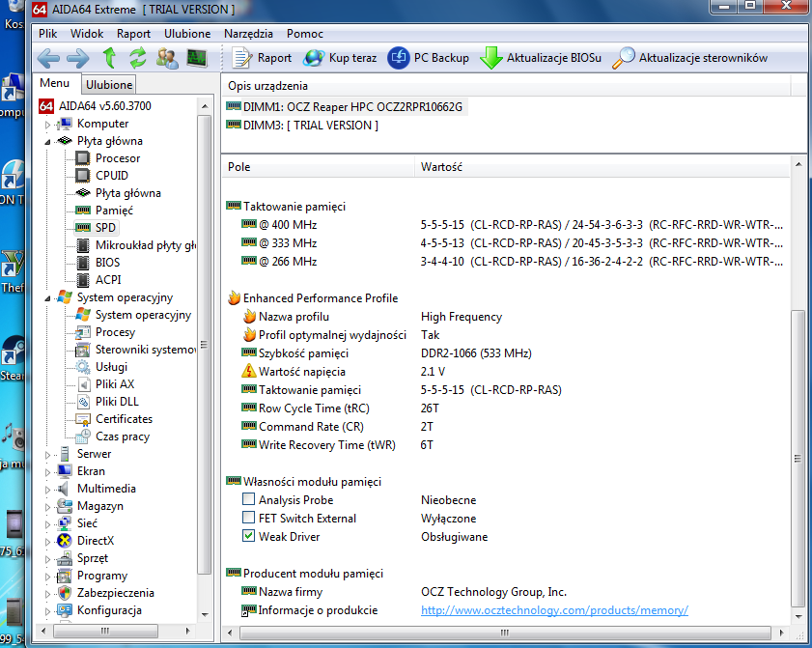The width and height of the screenshot is (812, 648).
Task: Open the system monitor graph icon
Action: pyautogui.click(x=197, y=58)
